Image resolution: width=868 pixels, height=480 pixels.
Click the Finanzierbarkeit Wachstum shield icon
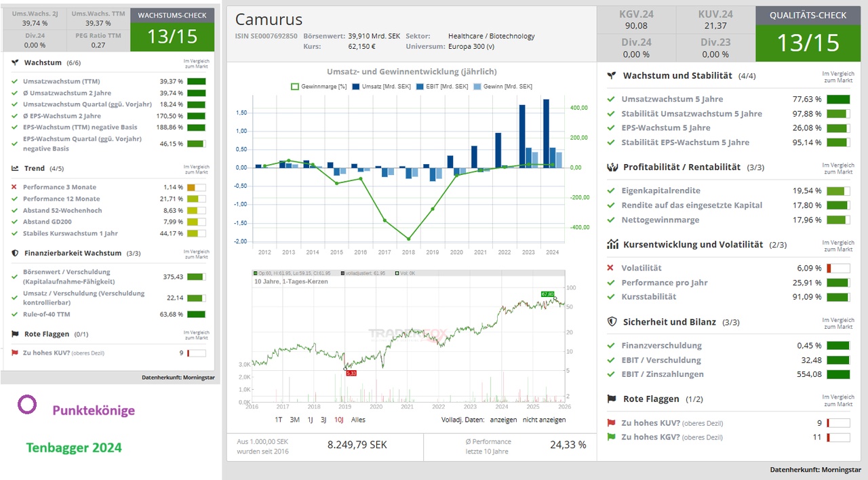[x=15, y=253]
